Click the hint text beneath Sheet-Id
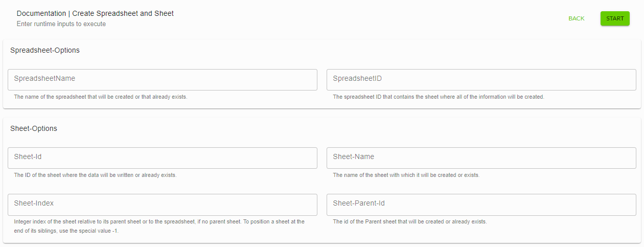Viewport: 644px width, 247px height. [x=95, y=175]
